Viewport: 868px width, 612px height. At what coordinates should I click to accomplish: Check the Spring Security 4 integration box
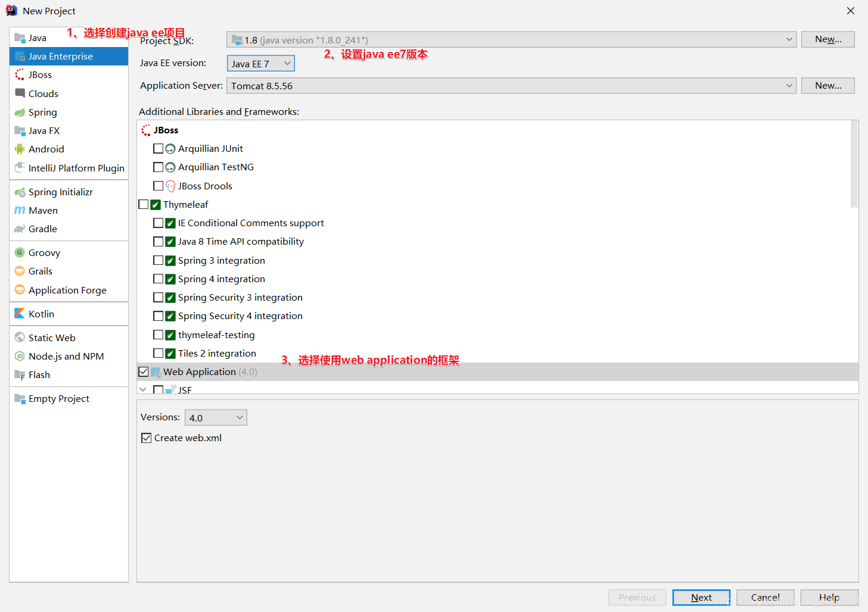158,316
